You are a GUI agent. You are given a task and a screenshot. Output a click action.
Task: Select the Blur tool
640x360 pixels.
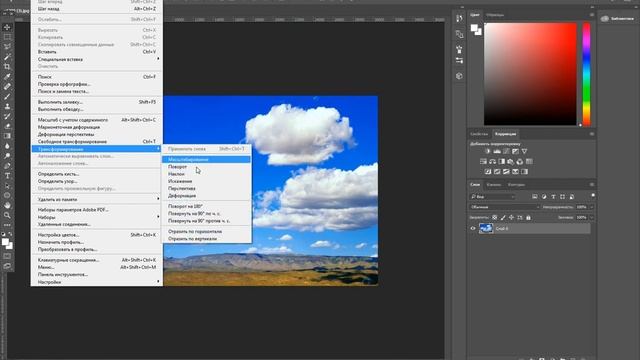point(7,146)
